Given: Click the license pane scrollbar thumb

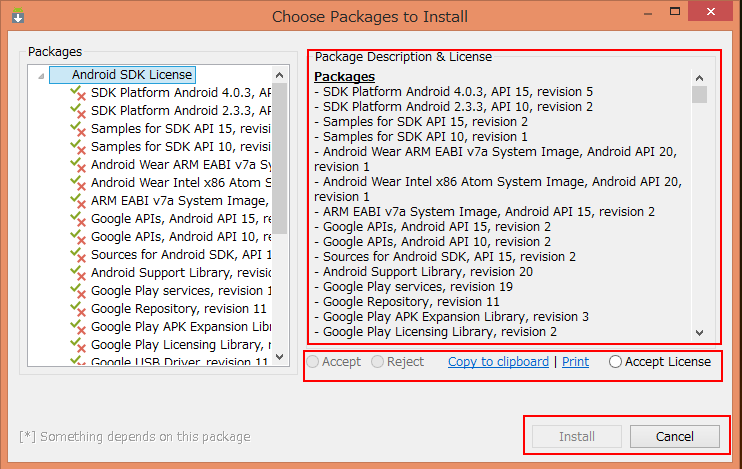Looking at the screenshot, I should [699, 94].
